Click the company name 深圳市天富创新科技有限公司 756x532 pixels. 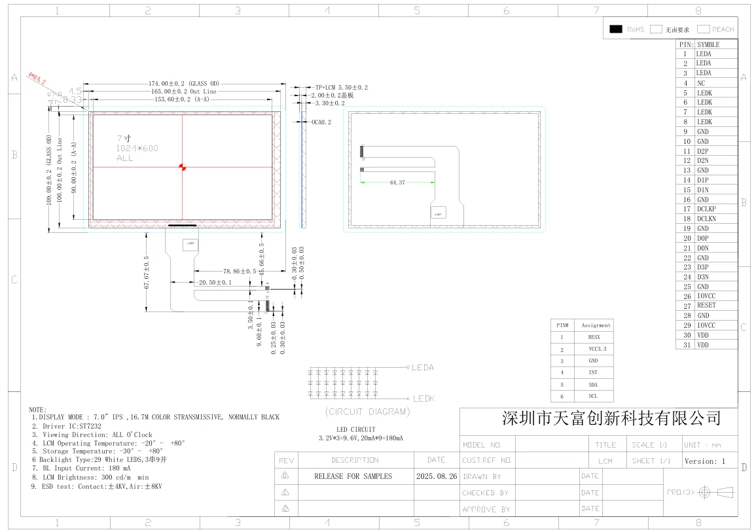click(x=611, y=417)
